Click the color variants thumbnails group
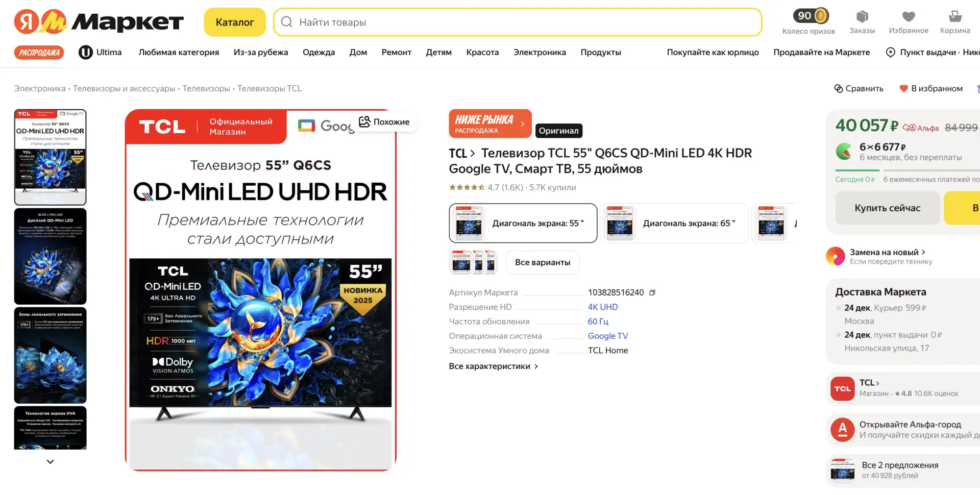Screen dimensions: 980x495 473,262
